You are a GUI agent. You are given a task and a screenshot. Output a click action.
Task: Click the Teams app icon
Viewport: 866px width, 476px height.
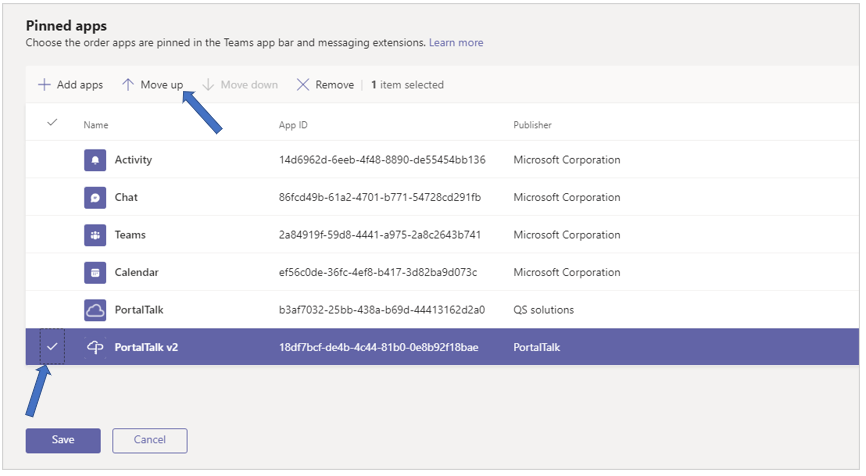(95, 235)
